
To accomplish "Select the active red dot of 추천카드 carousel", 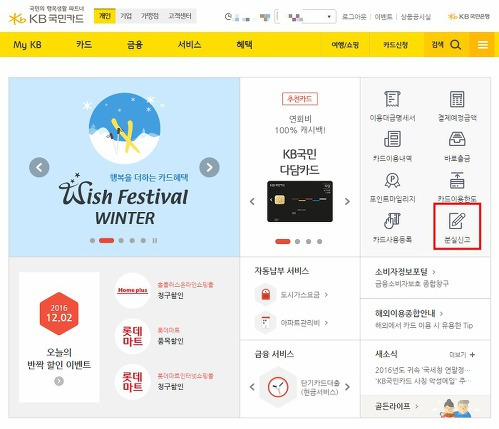I will [x=283, y=241].
